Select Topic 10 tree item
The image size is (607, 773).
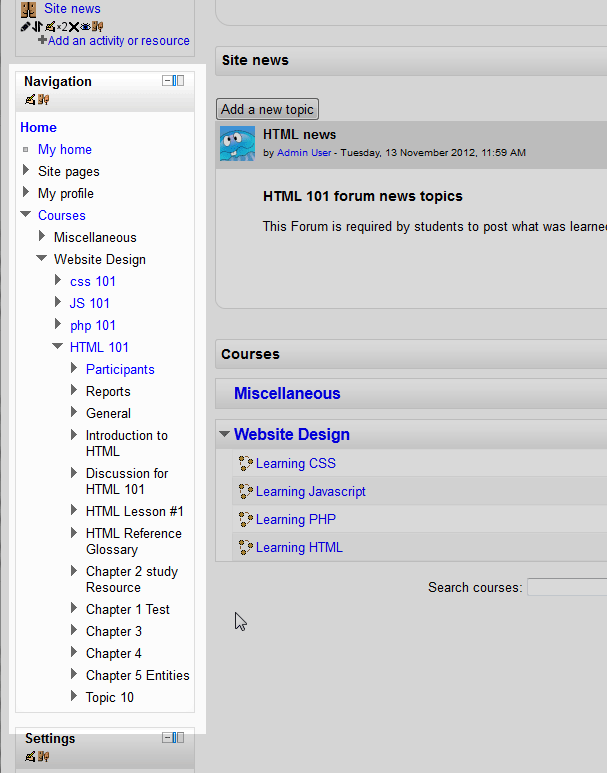point(110,698)
